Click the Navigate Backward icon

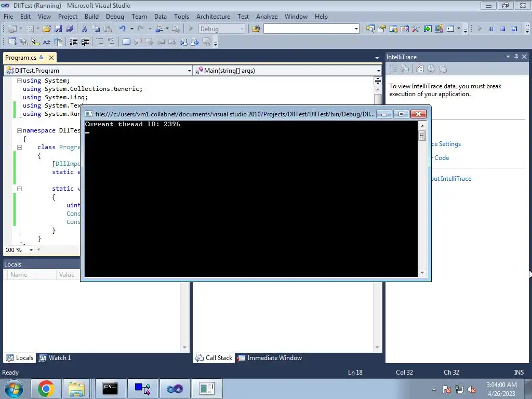tap(158, 29)
